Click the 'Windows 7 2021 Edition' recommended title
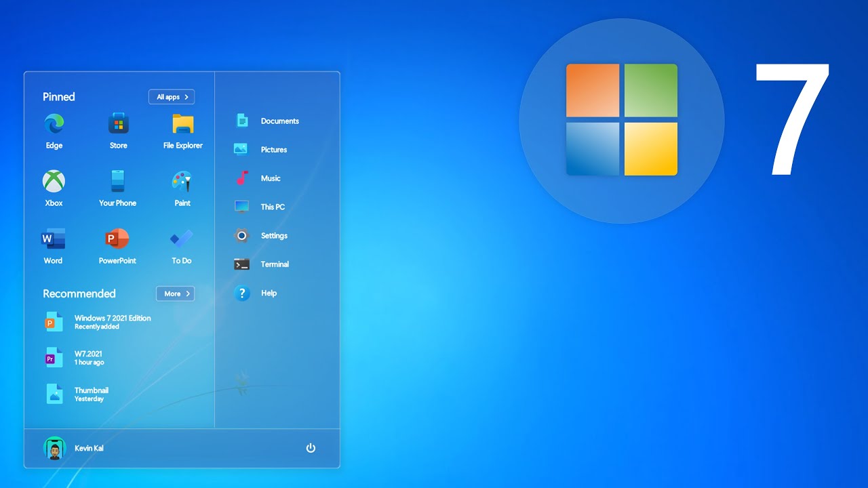 pyautogui.click(x=113, y=318)
